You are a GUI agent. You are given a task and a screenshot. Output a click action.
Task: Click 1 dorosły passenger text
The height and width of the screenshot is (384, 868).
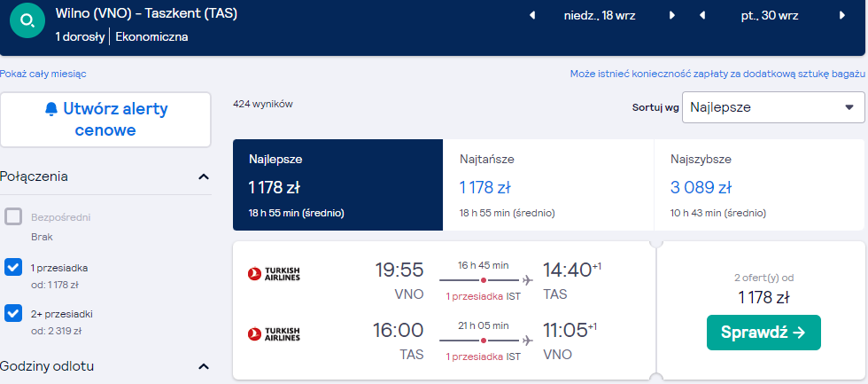(80, 37)
